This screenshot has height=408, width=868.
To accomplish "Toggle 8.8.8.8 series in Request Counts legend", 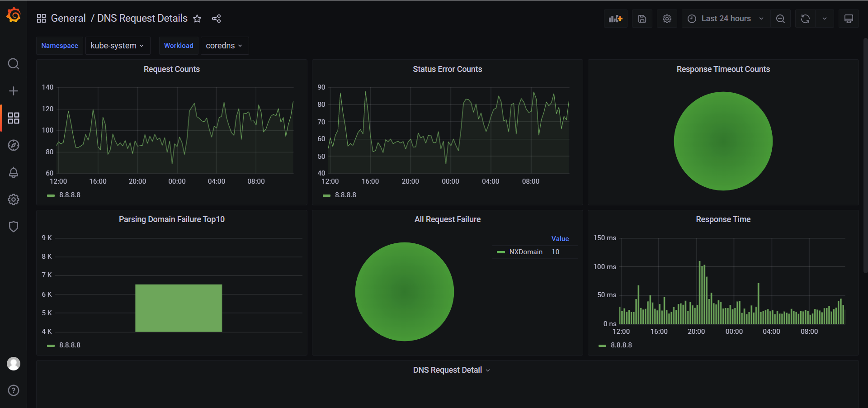I will (70, 195).
